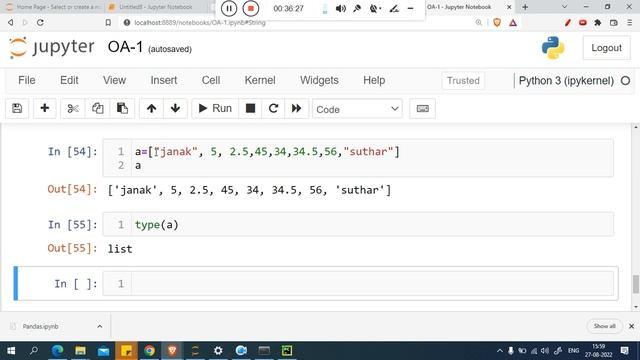Open the File menu
The width and height of the screenshot is (640, 360).
click(27, 80)
